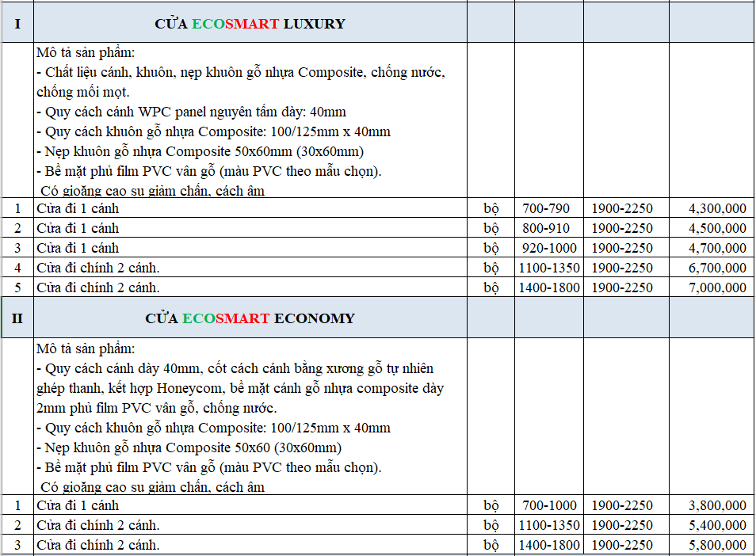Click price cell 4,300,000
This screenshot has height=556, width=756.
(x=712, y=208)
